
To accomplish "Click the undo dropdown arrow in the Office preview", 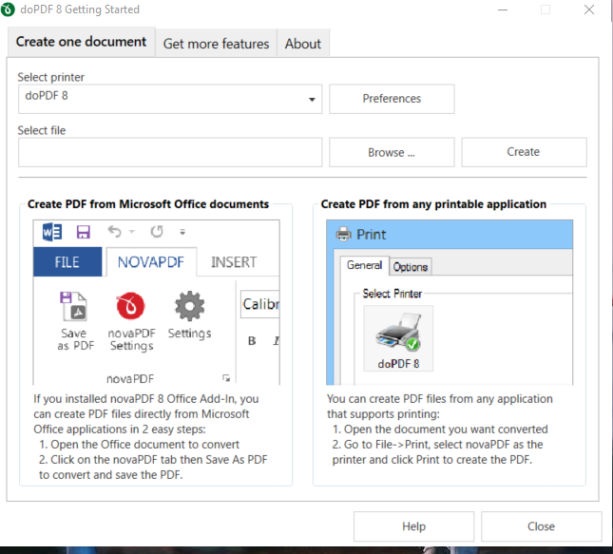I will (132, 232).
